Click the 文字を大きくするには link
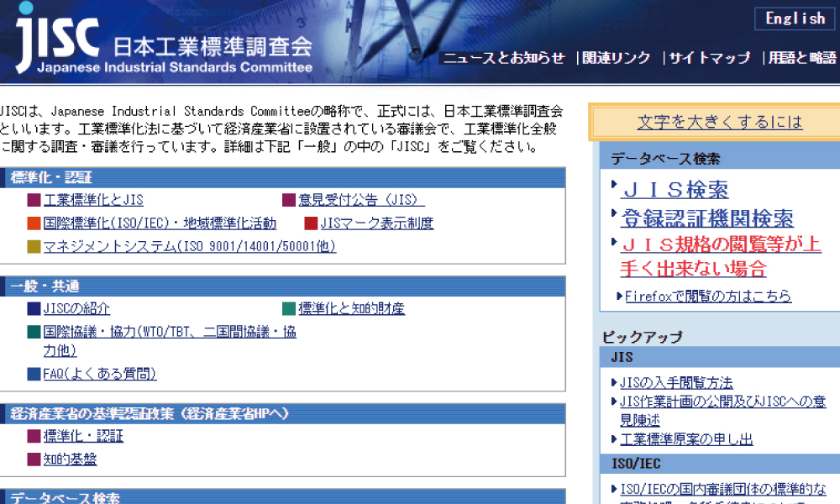This screenshot has height=504, width=840. point(720,122)
